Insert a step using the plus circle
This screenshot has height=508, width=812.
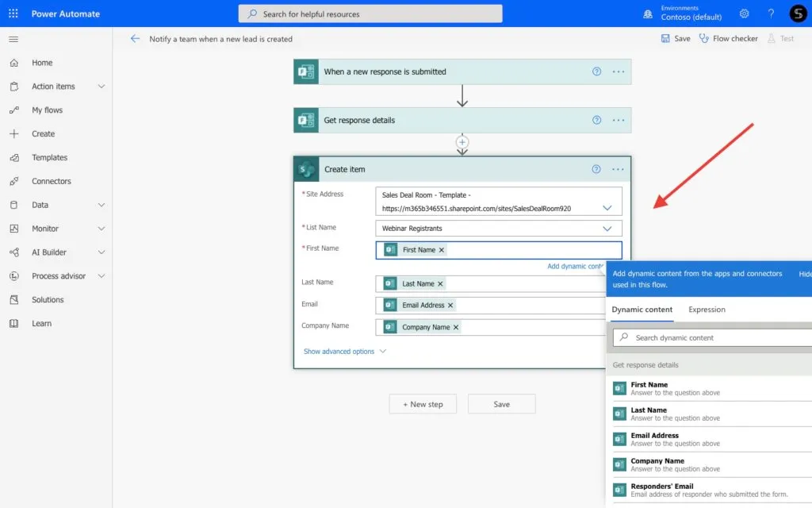tap(462, 142)
